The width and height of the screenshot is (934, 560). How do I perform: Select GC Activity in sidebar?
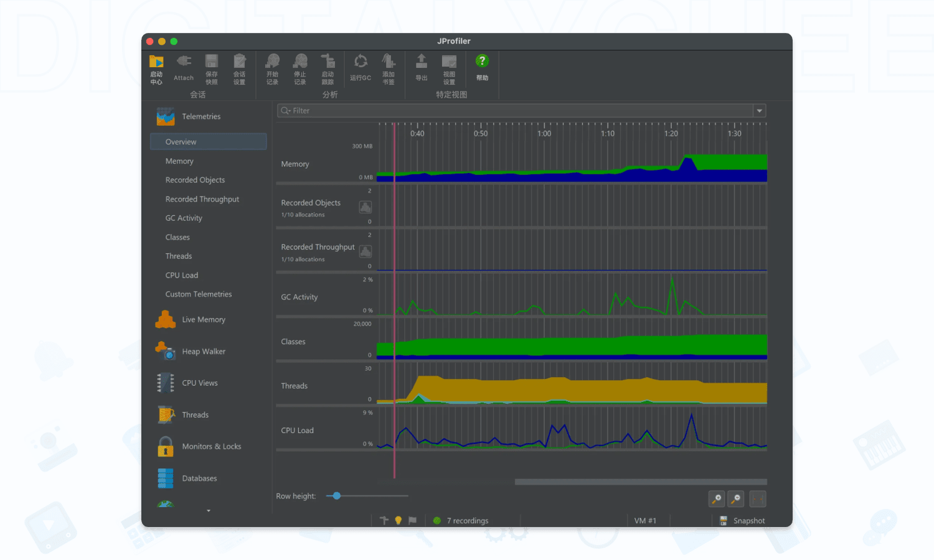click(184, 218)
